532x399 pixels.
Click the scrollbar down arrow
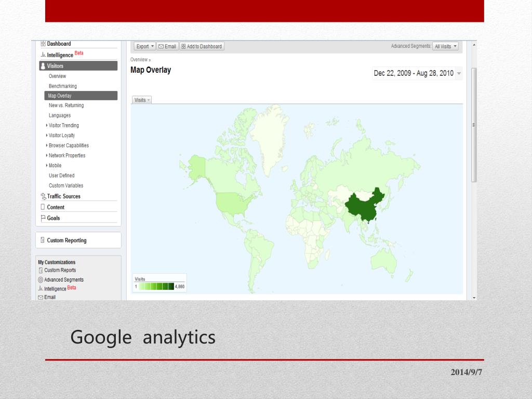point(474,298)
